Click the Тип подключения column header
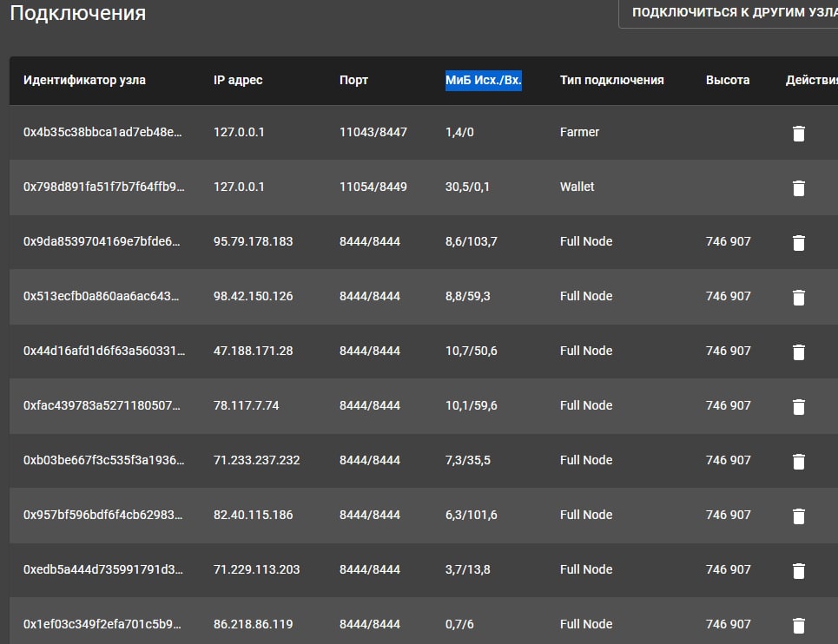Image resolution: width=838 pixels, height=644 pixels. coord(612,80)
